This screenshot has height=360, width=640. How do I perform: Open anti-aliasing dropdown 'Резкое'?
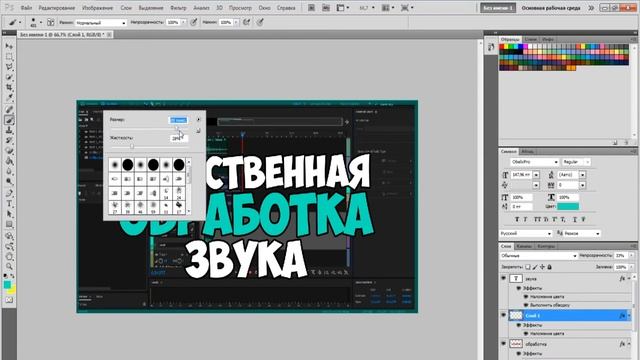pyautogui.click(x=582, y=233)
